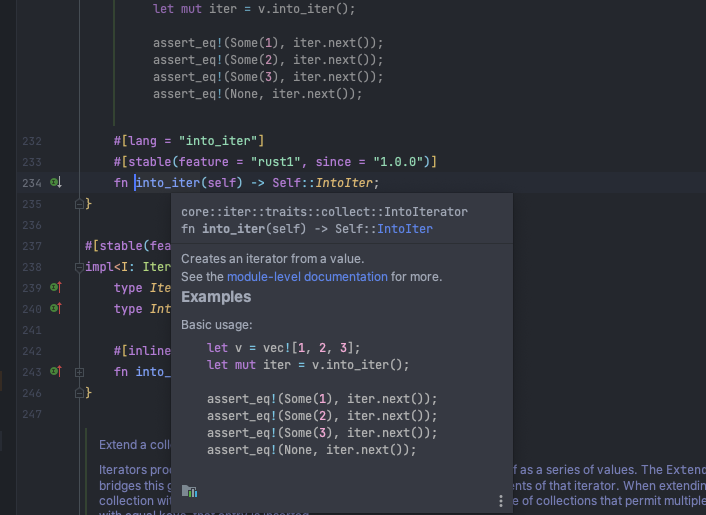Click the implements gutter icon on line 239
This screenshot has width=706, height=515.
[56, 287]
